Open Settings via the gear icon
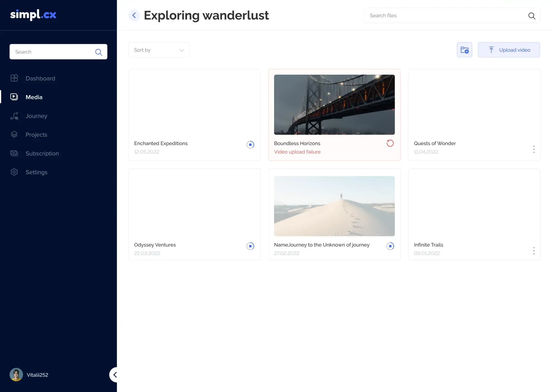The width and height of the screenshot is (552, 392). [x=14, y=172]
